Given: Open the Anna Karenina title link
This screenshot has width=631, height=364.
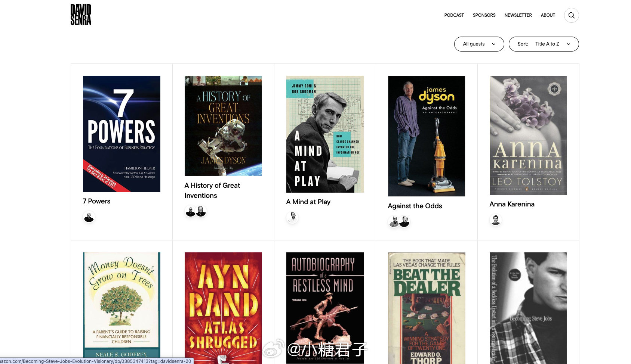Looking at the screenshot, I should [x=512, y=204].
